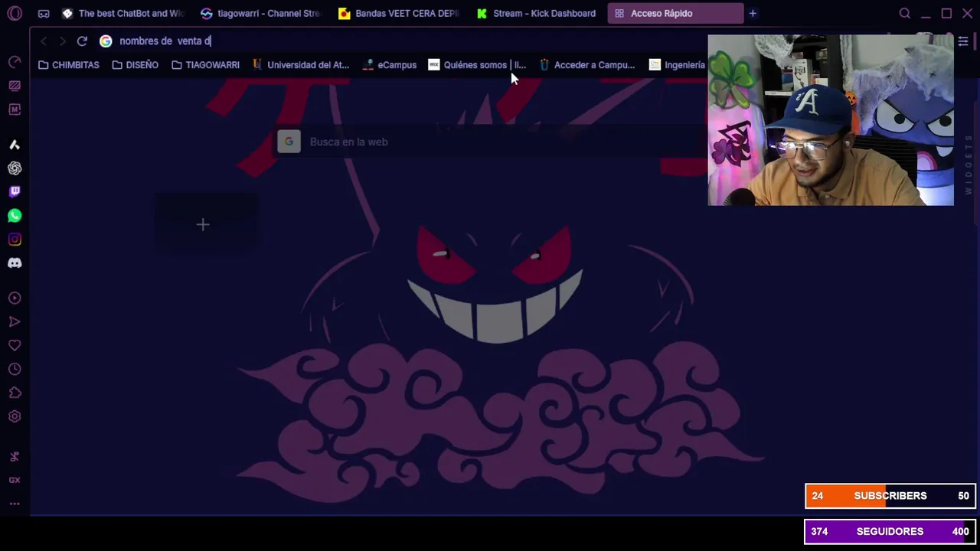Switch to The best ChatBot tab
Image resolution: width=980 pixels, height=551 pixels.
tap(122, 13)
